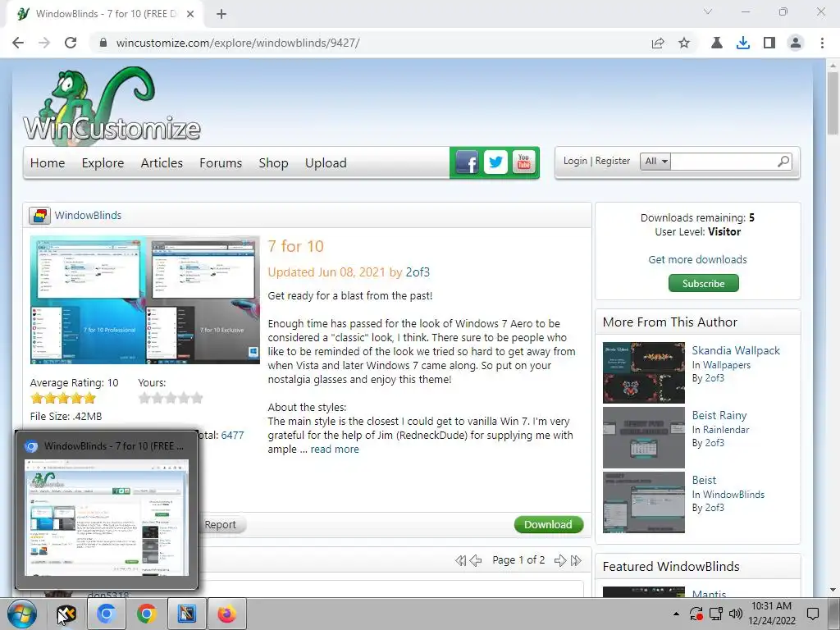Open author 2of3 profile link in title

418,272
